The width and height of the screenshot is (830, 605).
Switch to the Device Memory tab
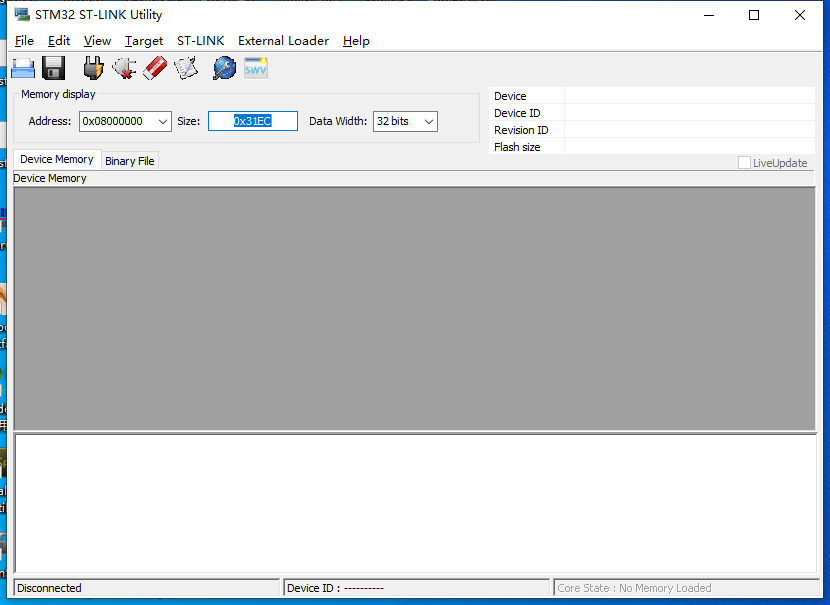point(57,159)
